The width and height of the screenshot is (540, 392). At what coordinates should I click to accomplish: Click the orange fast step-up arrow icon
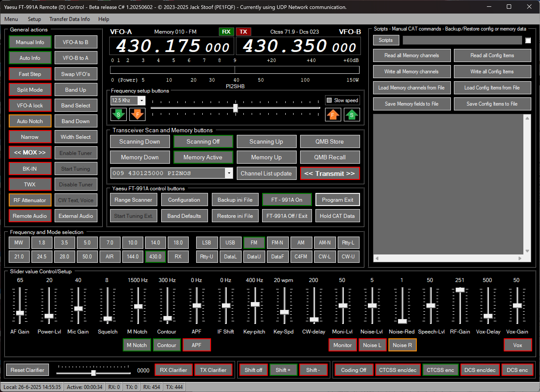[333, 115]
